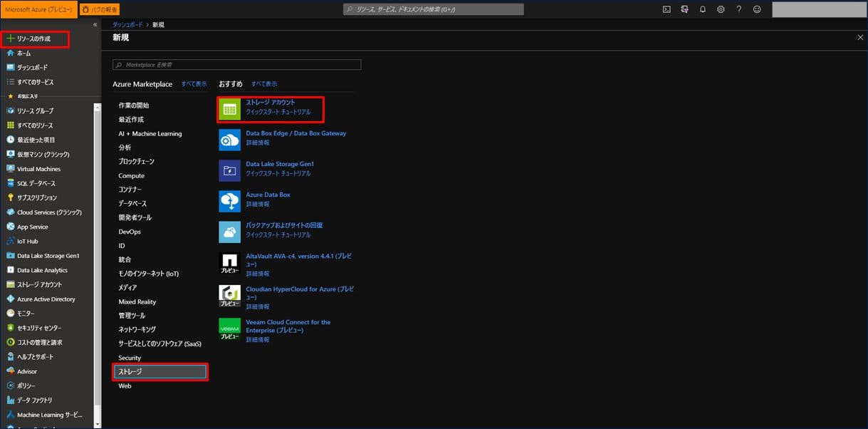Open the feedback smiley icon

757,9
